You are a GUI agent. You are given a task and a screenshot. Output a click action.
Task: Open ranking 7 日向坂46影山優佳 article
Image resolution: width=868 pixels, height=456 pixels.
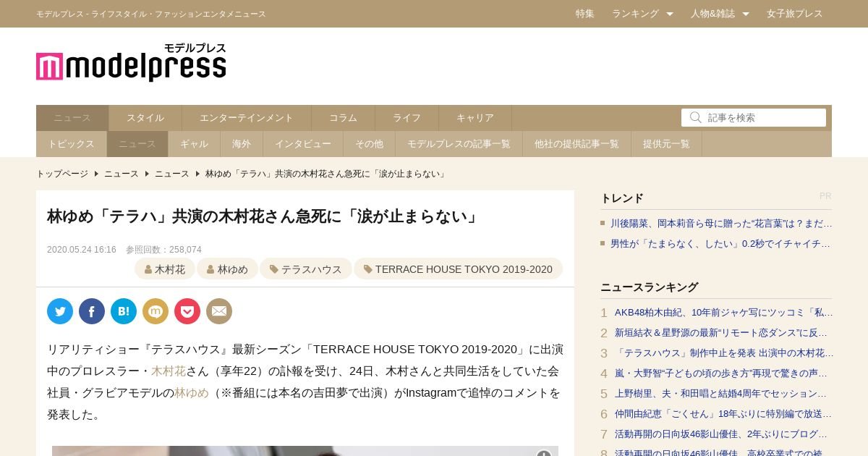point(721,434)
